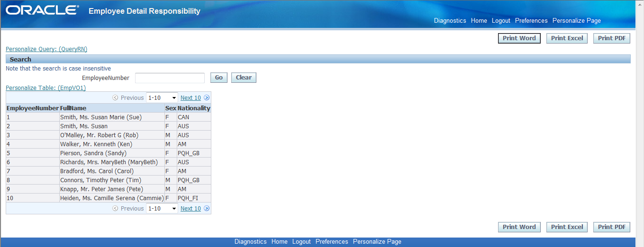Image resolution: width=644 pixels, height=247 pixels.
Task: Select cell Connors, Timothy Peter (Tim)
Action: coord(112,180)
